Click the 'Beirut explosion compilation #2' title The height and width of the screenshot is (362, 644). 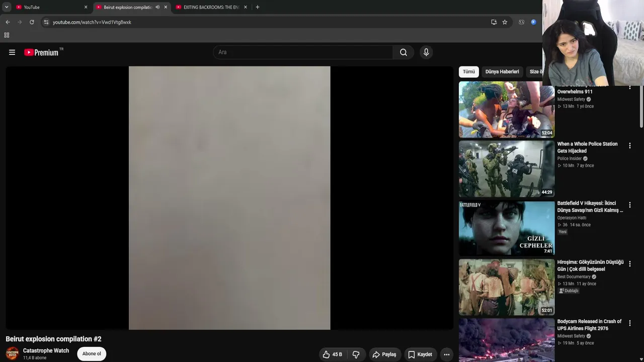[53, 339]
